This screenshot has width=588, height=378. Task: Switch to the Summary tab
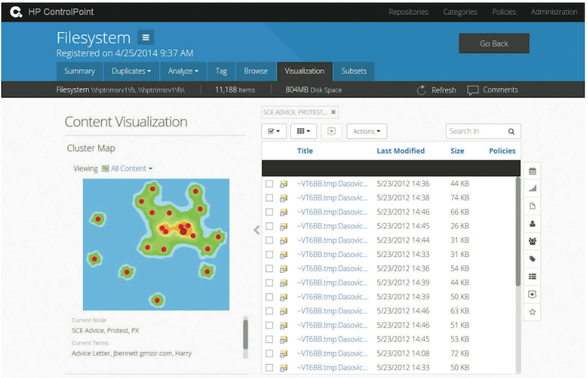tap(80, 71)
